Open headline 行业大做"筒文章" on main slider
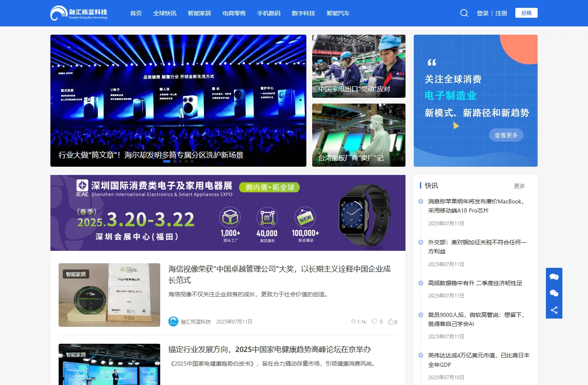Screen dimensions: 588x385 click(x=151, y=155)
